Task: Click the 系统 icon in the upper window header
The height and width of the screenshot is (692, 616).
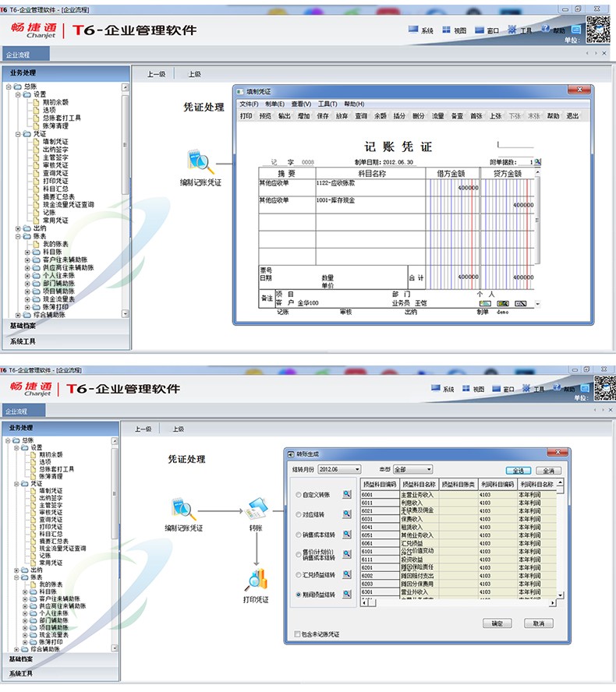Action: click(413, 30)
